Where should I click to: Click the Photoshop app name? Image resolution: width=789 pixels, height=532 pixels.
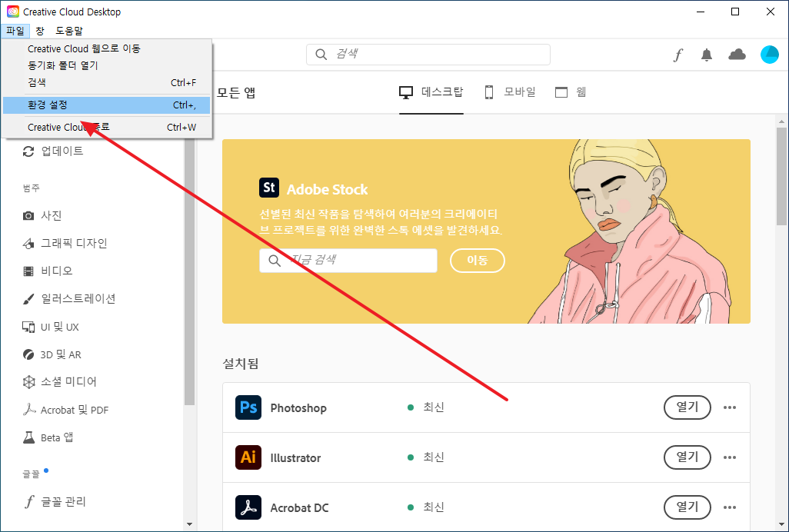[x=298, y=407]
